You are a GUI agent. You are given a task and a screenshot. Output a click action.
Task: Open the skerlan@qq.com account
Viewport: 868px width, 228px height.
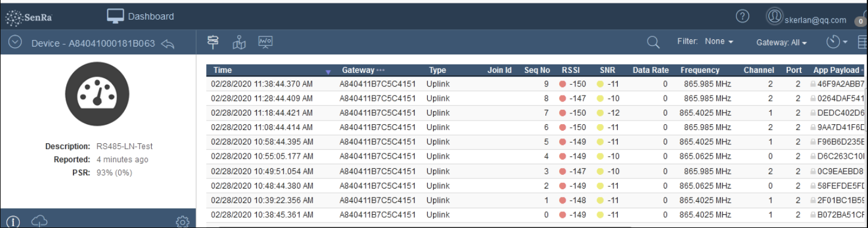click(x=816, y=20)
